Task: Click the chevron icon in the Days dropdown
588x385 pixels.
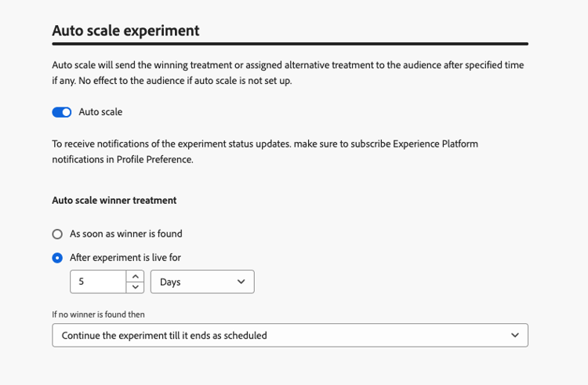Action: point(240,281)
